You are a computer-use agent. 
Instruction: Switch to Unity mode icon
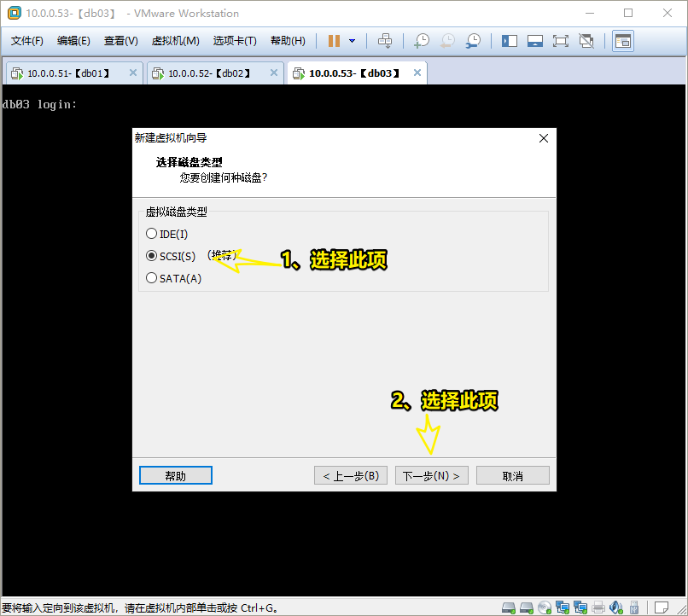586,41
